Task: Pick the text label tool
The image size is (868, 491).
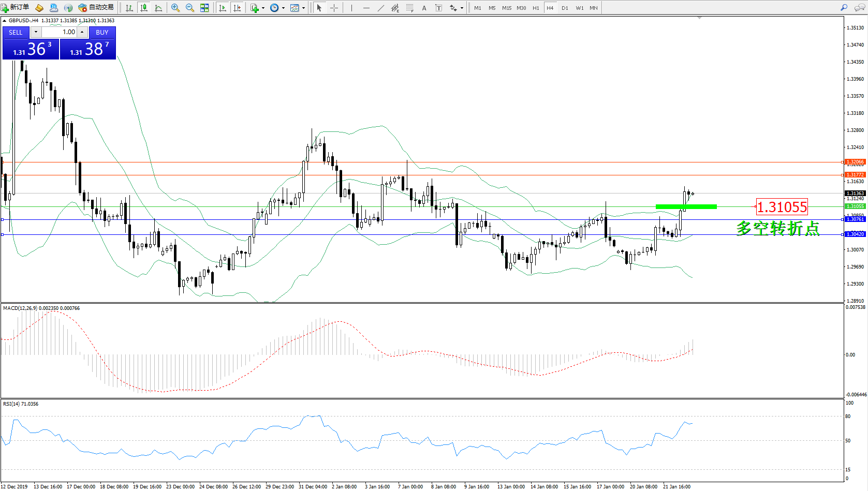Action: coord(424,8)
